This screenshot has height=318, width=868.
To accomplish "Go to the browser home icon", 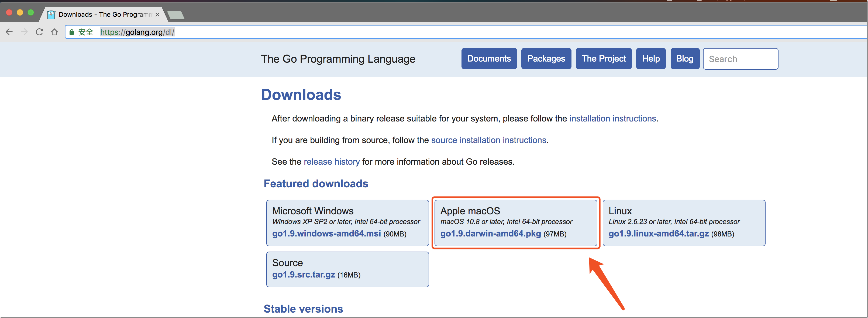I will [54, 32].
